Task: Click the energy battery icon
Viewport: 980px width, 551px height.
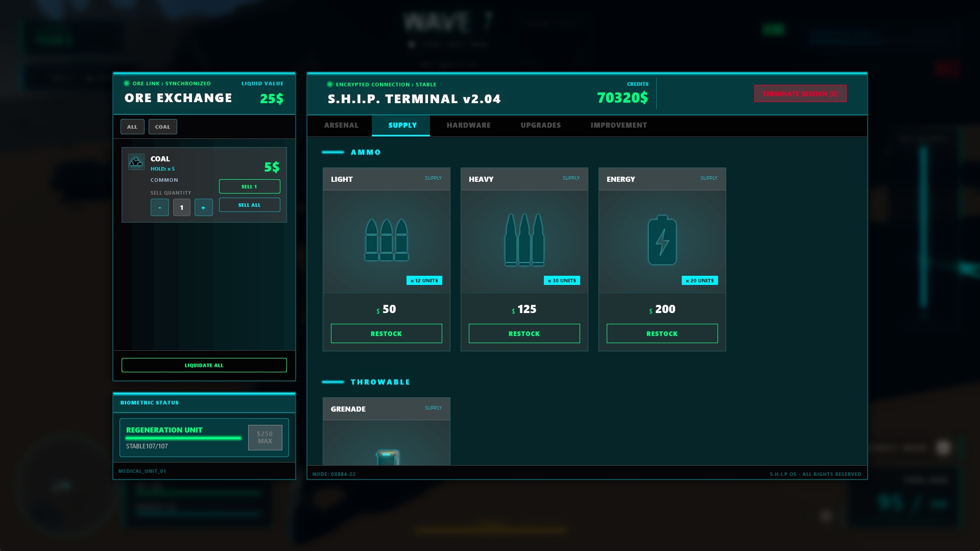Action: (x=662, y=240)
